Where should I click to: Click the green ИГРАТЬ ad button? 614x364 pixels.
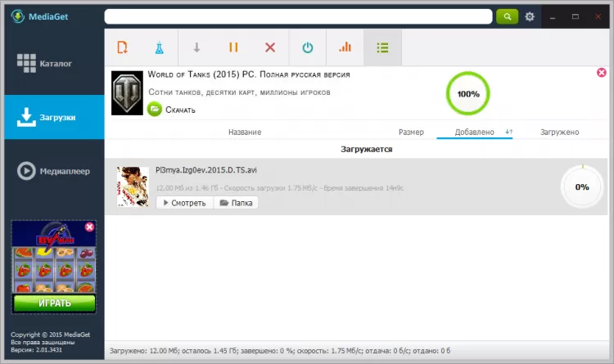(54, 303)
